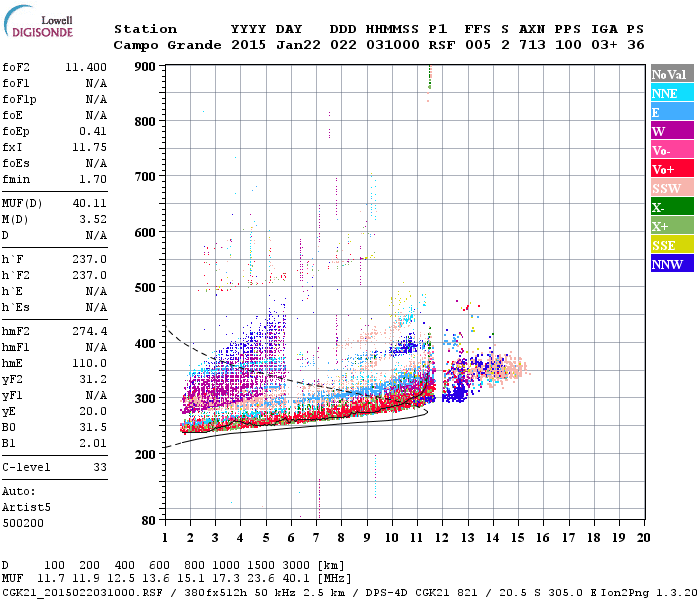Click the year 2015 in header
Viewport: 700px width, 600px height.
248,45
